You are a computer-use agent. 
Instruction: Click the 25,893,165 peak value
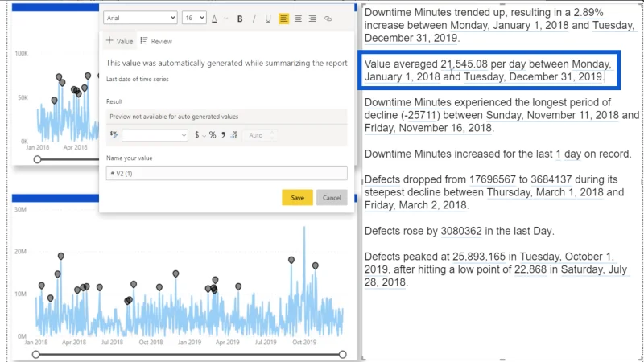pyautogui.click(x=479, y=257)
